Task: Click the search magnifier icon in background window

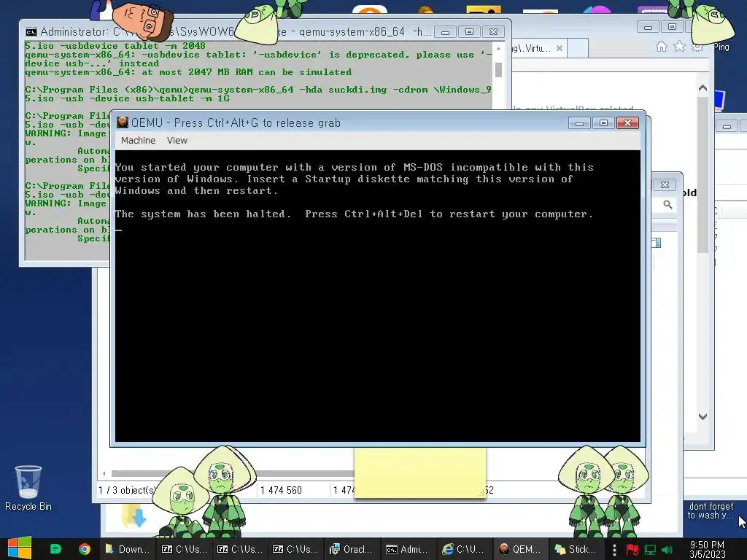Action: [x=667, y=205]
